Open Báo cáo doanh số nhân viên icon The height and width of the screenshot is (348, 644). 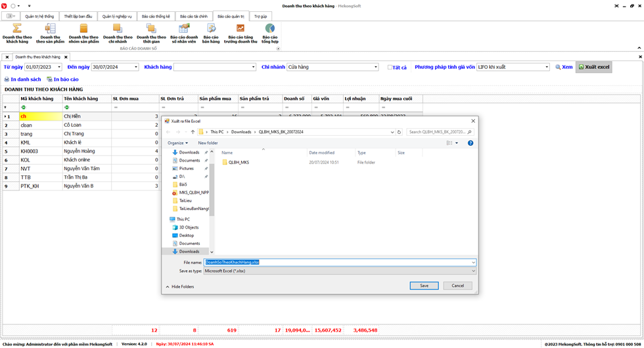click(x=184, y=28)
